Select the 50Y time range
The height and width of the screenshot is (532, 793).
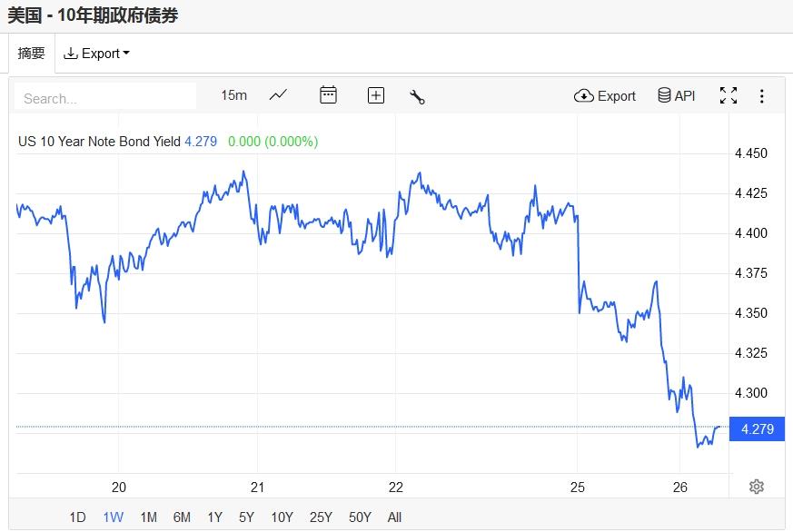[360, 517]
